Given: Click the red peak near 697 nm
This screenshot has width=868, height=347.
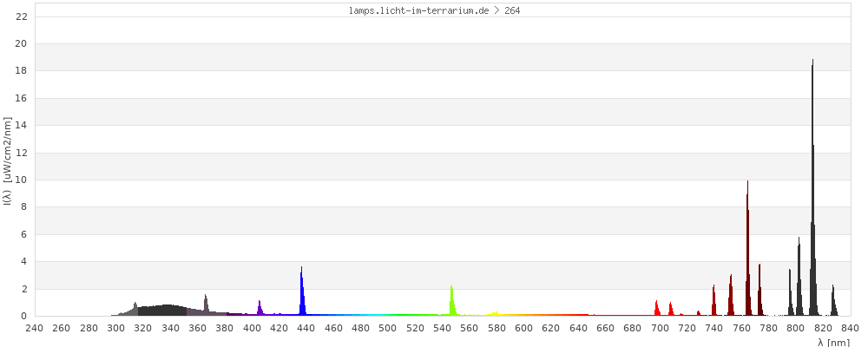Looking at the screenshot, I should click(656, 308).
